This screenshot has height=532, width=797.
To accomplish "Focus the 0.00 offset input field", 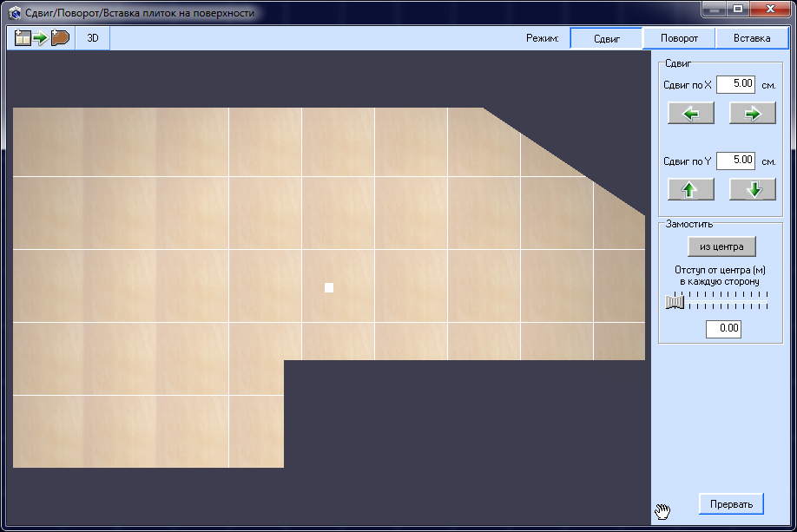I will coord(723,329).
